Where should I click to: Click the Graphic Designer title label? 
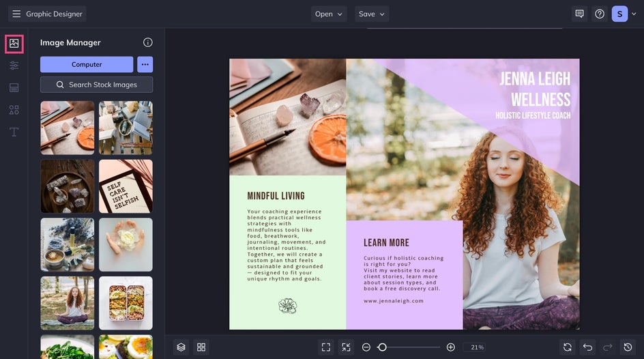point(54,14)
